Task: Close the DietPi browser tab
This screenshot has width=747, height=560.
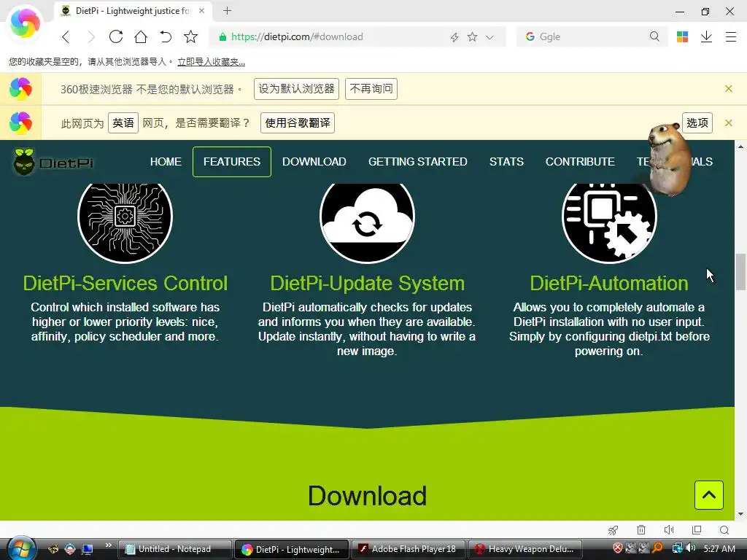Action: point(202,10)
